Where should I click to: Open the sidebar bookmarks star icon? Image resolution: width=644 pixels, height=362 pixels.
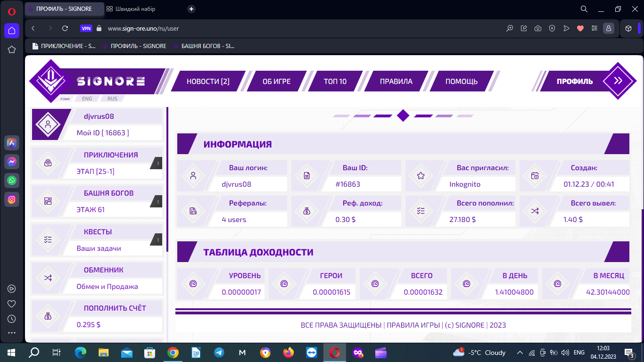(x=12, y=49)
